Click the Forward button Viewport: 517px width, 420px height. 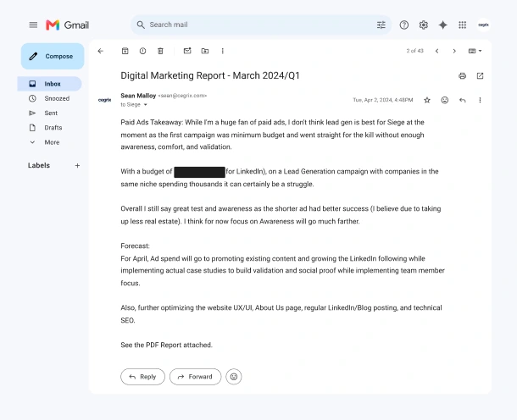pos(195,377)
